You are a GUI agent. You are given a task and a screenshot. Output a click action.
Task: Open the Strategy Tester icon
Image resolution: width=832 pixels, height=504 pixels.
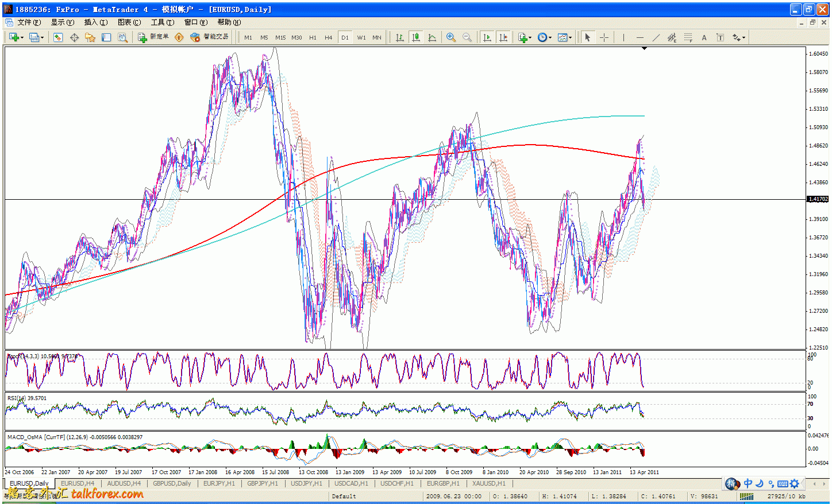(122, 37)
